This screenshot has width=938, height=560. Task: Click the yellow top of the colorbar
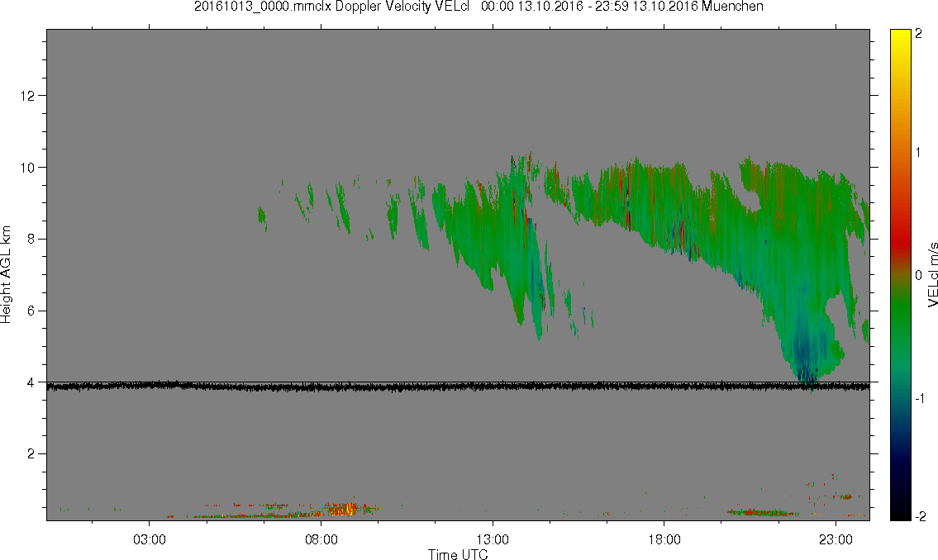pos(900,37)
